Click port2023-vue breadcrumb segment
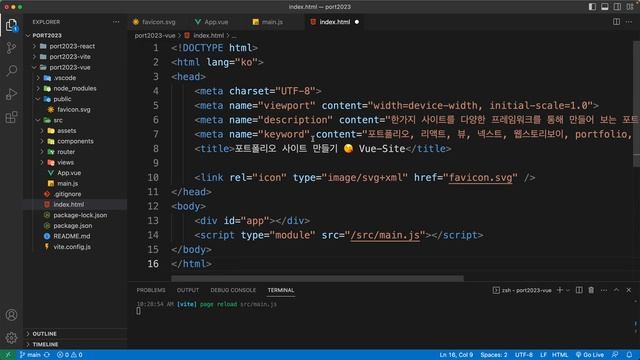Viewport: 640px width, 360px height. pyautogui.click(x=155, y=36)
